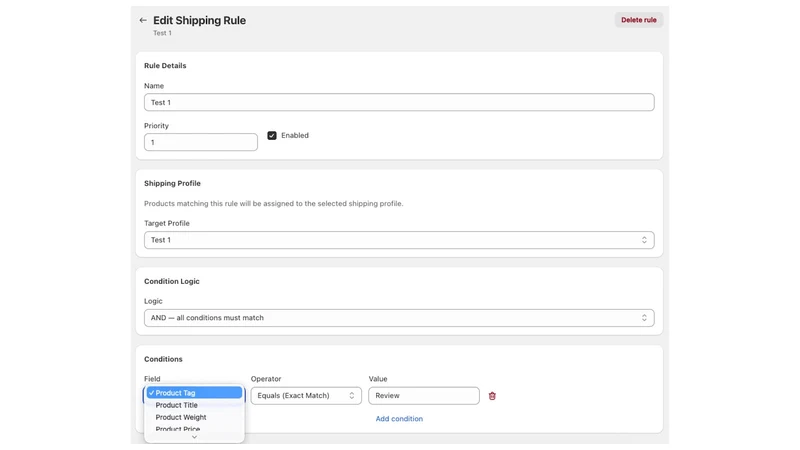This screenshot has height=450, width=800.
Task: Open the Target Profile dropdown
Action: [x=399, y=240]
